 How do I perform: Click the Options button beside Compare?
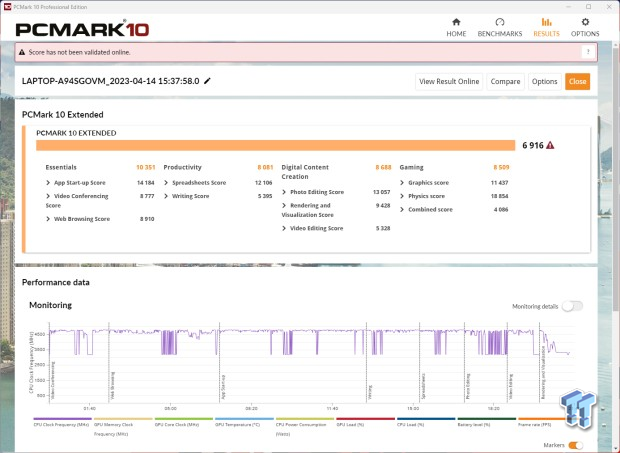pyautogui.click(x=544, y=81)
